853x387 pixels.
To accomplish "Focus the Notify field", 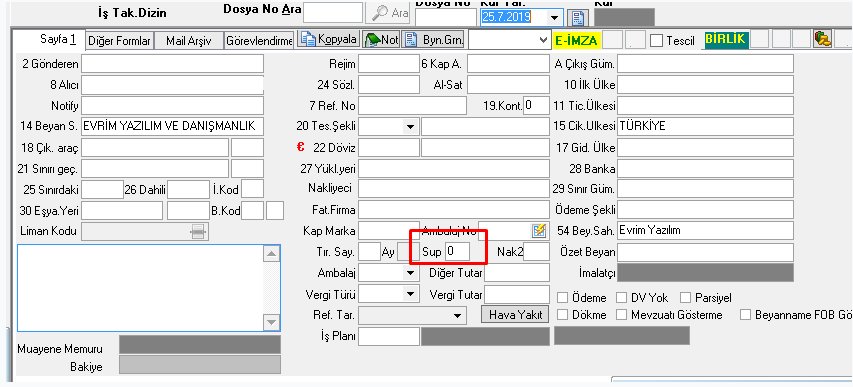I will click(x=172, y=106).
